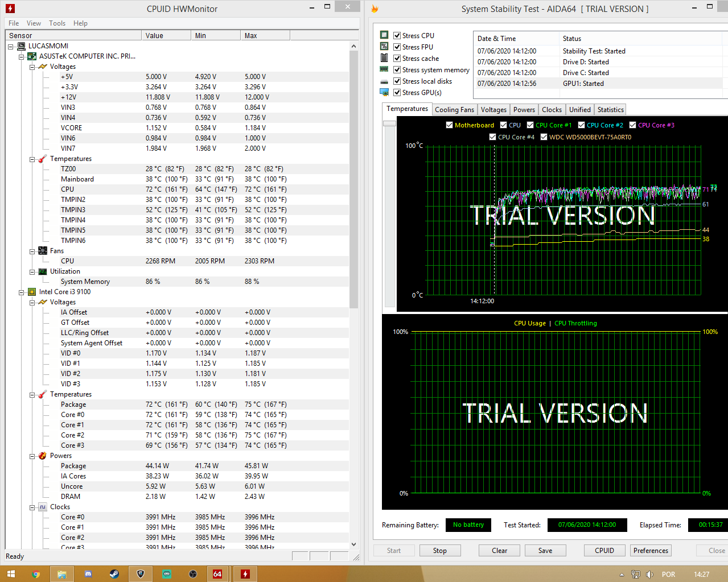This screenshot has width=728, height=582.
Task: Uncheck the Stress local disks checkbox
Action: pos(397,81)
